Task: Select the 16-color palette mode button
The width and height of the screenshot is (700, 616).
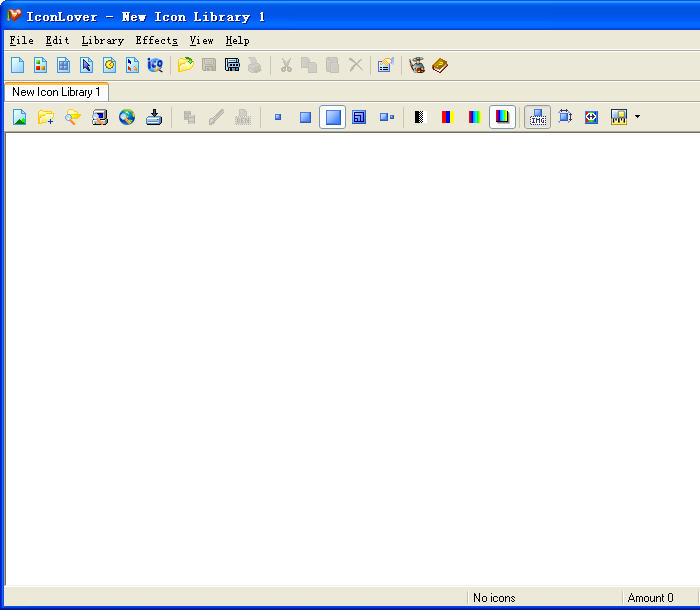Action: [x=447, y=117]
